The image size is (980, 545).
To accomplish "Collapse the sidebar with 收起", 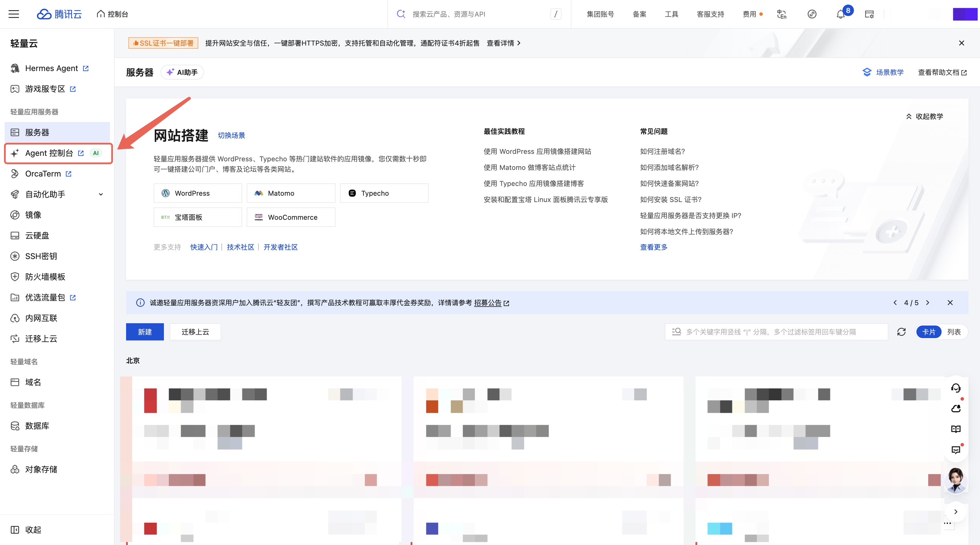I will [26, 530].
